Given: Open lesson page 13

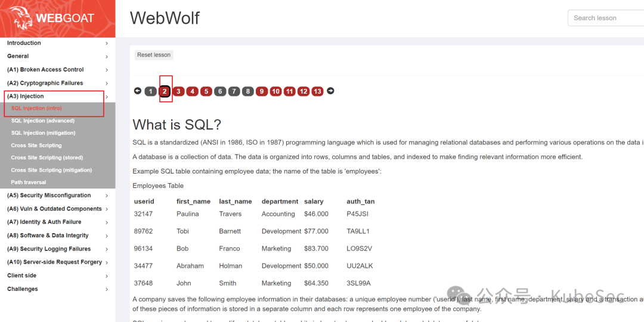Looking at the screenshot, I should (x=317, y=91).
